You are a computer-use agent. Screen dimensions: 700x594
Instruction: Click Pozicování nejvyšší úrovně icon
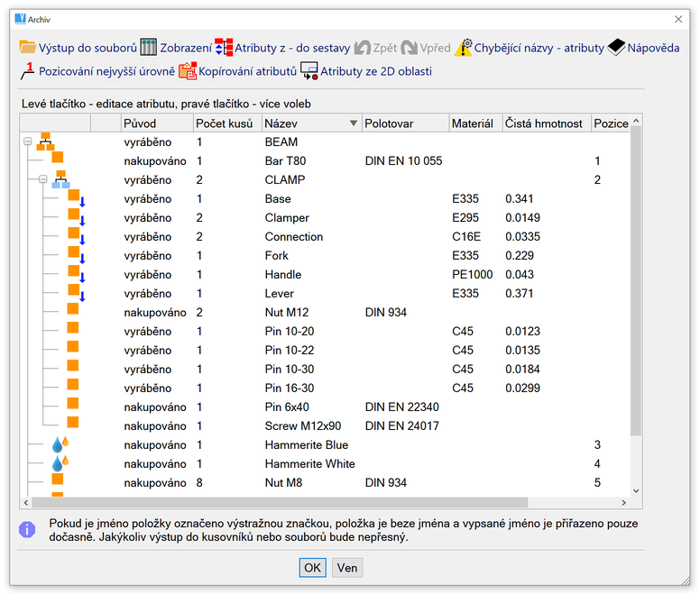point(27,70)
